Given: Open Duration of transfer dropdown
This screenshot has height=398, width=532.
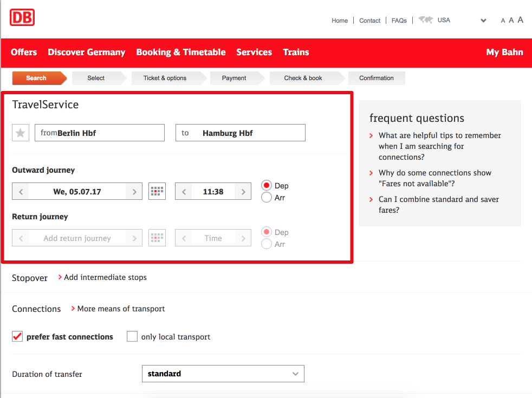Looking at the screenshot, I should (x=223, y=374).
